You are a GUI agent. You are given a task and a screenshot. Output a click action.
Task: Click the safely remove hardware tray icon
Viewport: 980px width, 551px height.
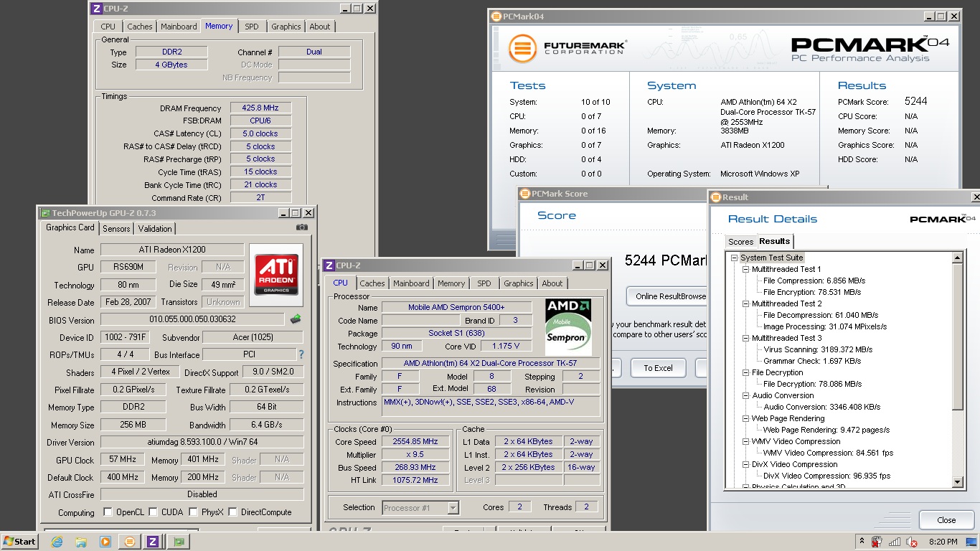(877, 542)
